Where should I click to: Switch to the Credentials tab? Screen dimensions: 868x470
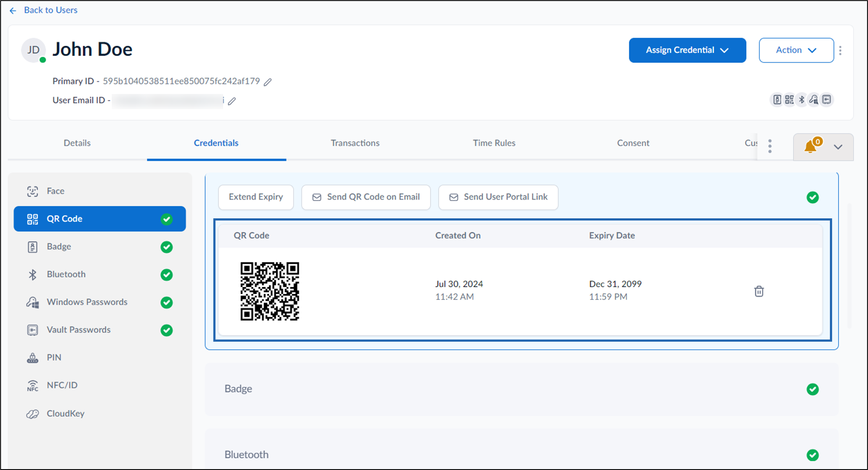[x=216, y=143]
